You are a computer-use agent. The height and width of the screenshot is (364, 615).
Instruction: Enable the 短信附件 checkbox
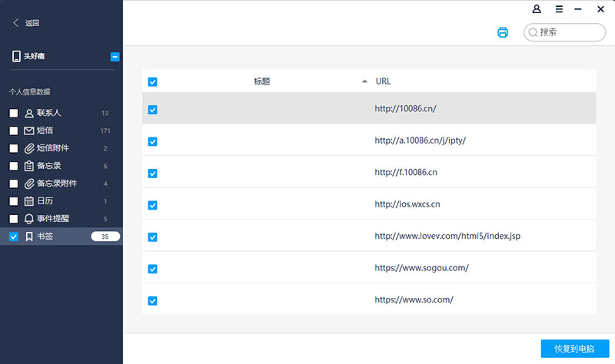pos(14,148)
